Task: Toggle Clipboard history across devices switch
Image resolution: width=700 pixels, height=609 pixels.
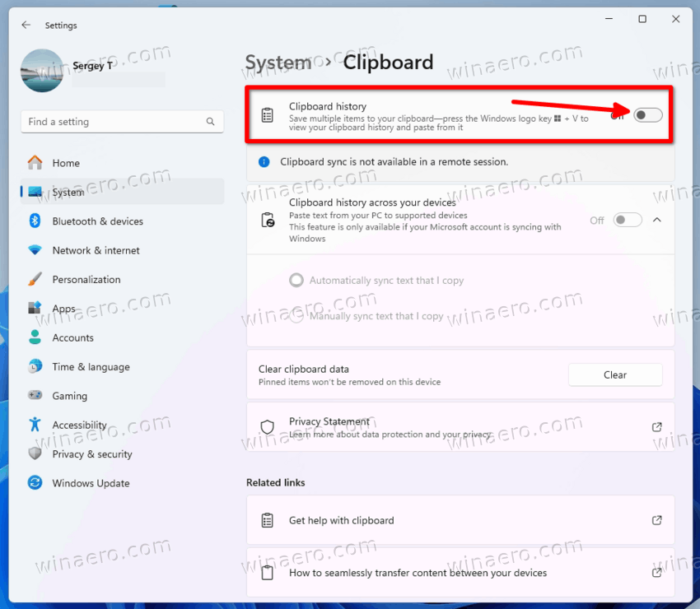Action: pyautogui.click(x=628, y=220)
